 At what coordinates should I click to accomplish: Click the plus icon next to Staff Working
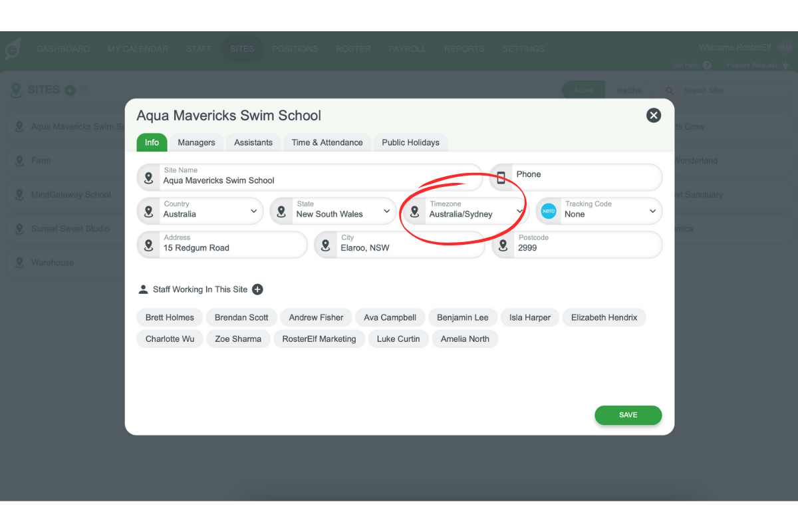click(257, 289)
